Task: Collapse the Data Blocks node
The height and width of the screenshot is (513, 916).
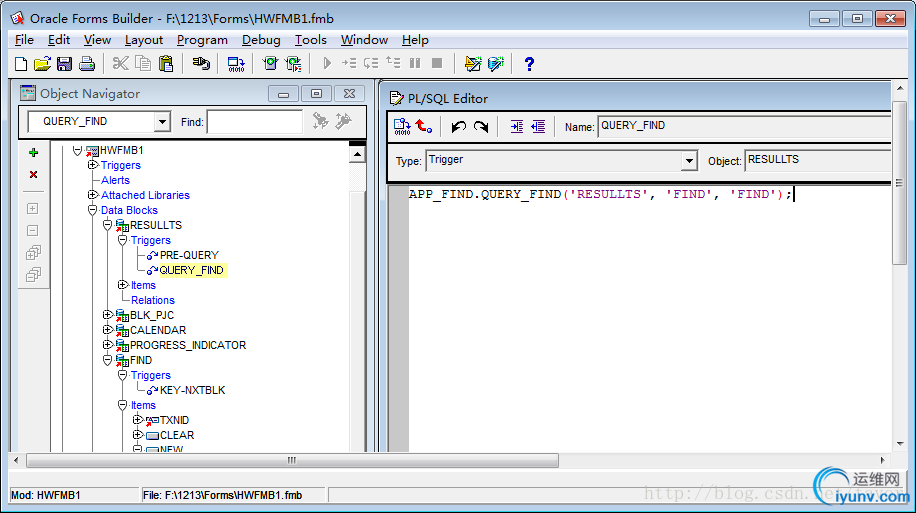Action: 92,210
